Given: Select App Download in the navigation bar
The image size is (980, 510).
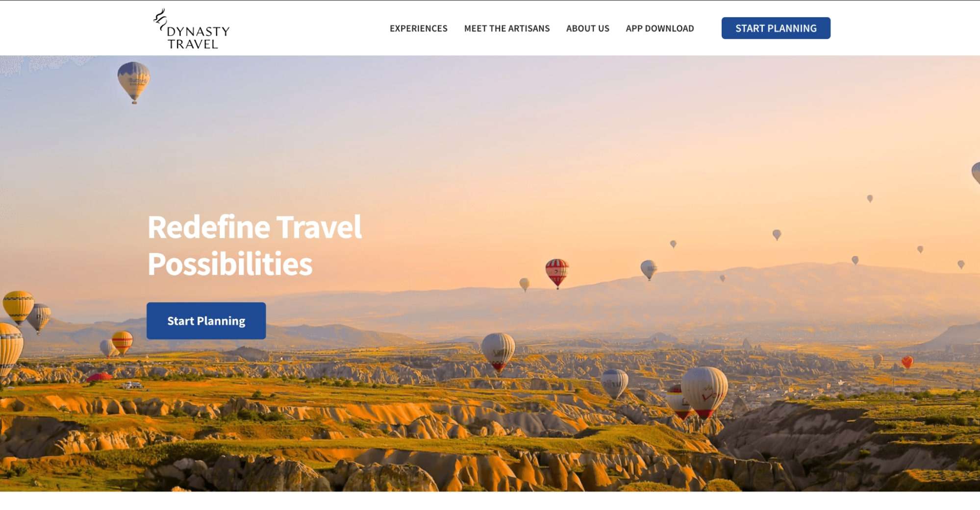Looking at the screenshot, I should (659, 28).
